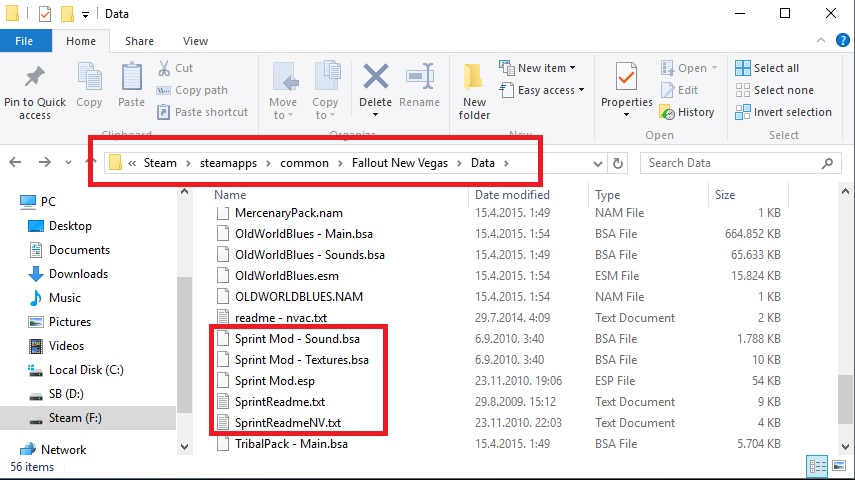Go forward with Forward arrow
This screenshot has width=855, height=480.
click(45, 163)
